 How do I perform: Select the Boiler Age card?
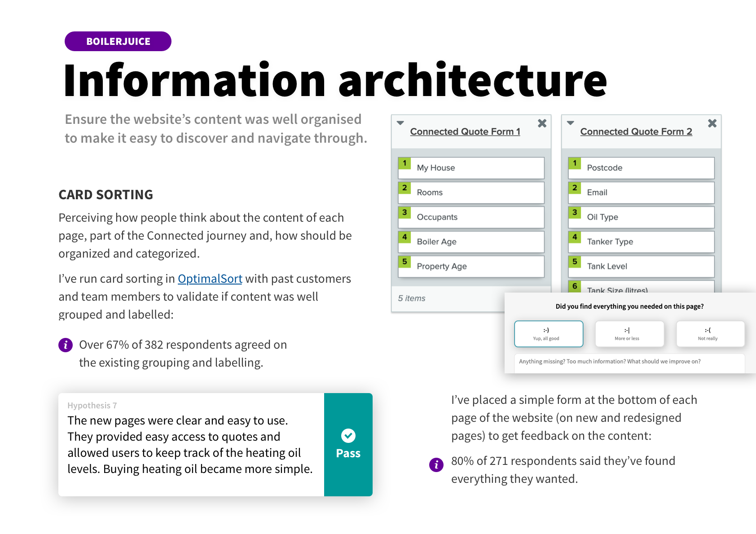click(x=471, y=242)
